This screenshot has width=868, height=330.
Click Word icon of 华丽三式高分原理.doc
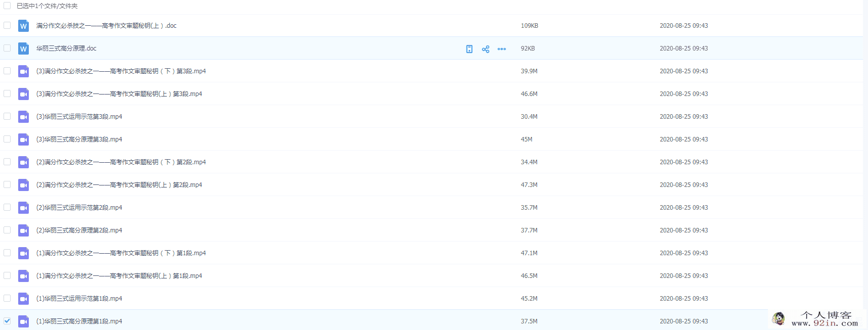tap(23, 49)
